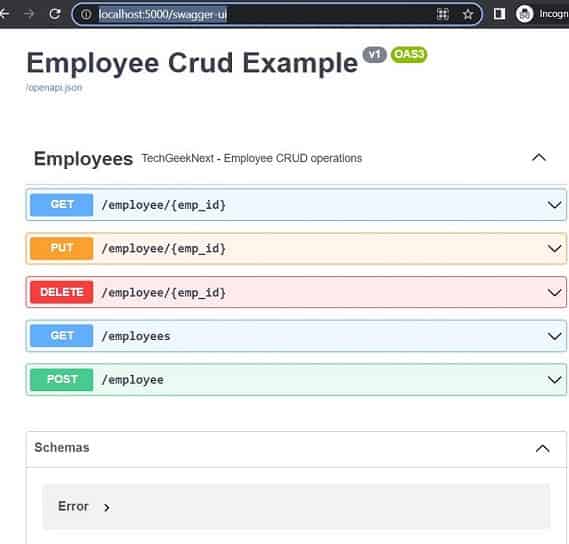This screenshot has width=569, height=544.
Task: Expand the Error schema arrow
Action: [x=106, y=507]
